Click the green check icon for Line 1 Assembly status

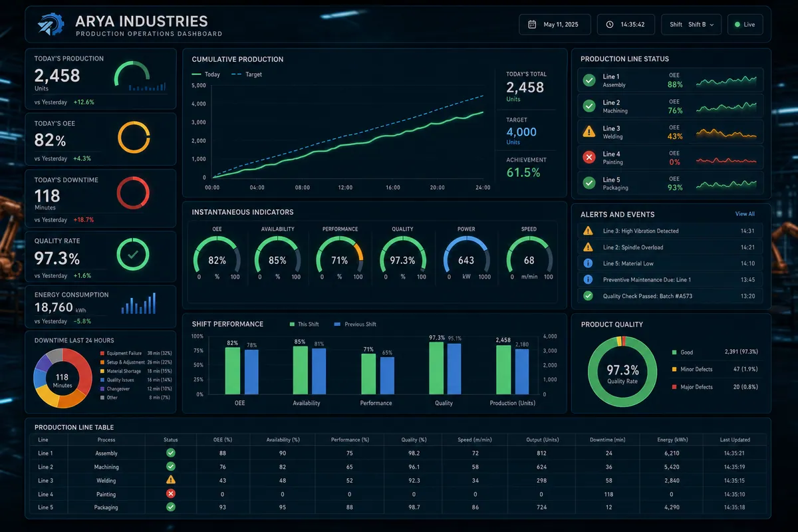pyautogui.click(x=589, y=80)
